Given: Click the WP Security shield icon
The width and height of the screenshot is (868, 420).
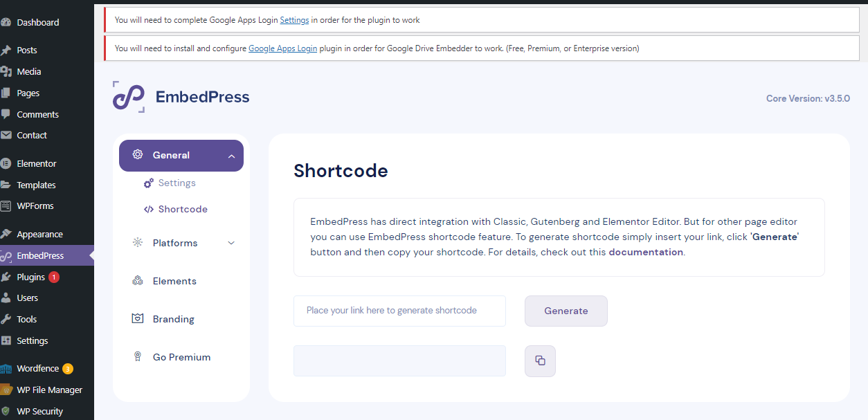Looking at the screenshot, I should (6, 411).
